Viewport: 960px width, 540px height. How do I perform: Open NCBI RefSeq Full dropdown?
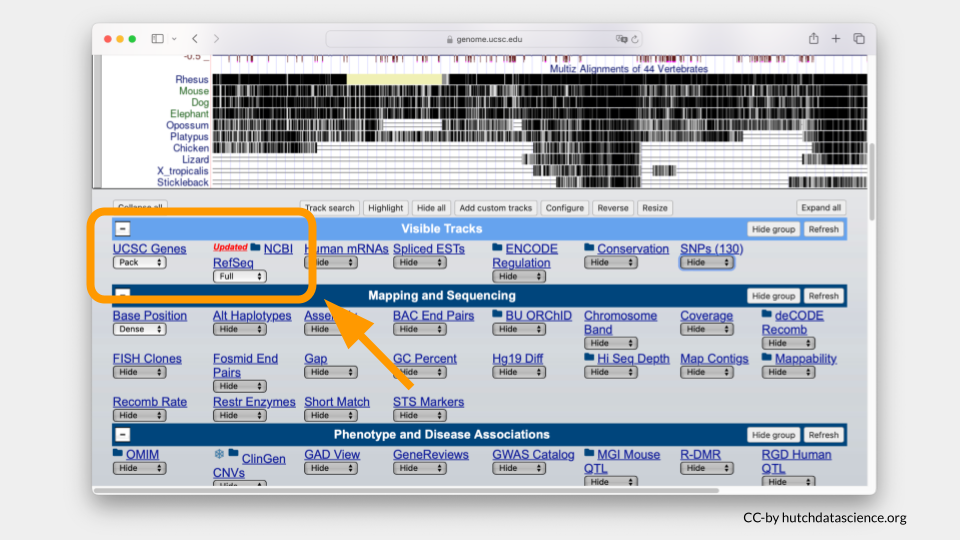(x=239, y=277)
